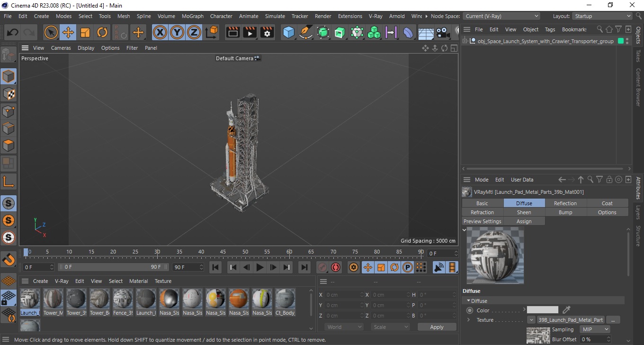Toggle the coordinate system cube icon
Image resolution: width=644 pixels, height=345 pixels.
(x=212, y=33)
